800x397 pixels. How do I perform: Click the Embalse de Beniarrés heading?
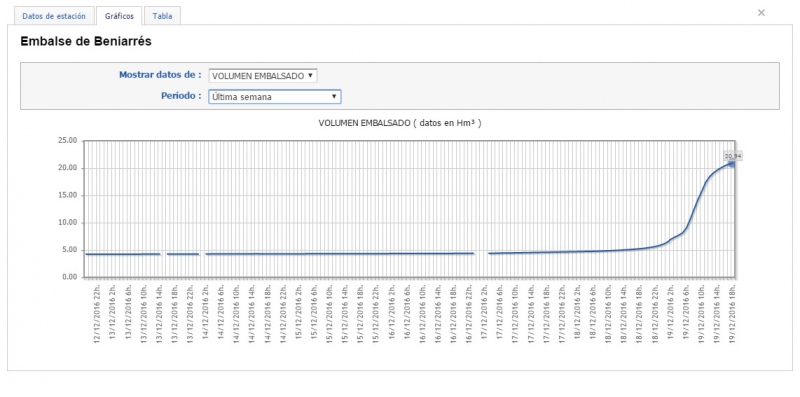pyautogui.click(x=86, y=42)
